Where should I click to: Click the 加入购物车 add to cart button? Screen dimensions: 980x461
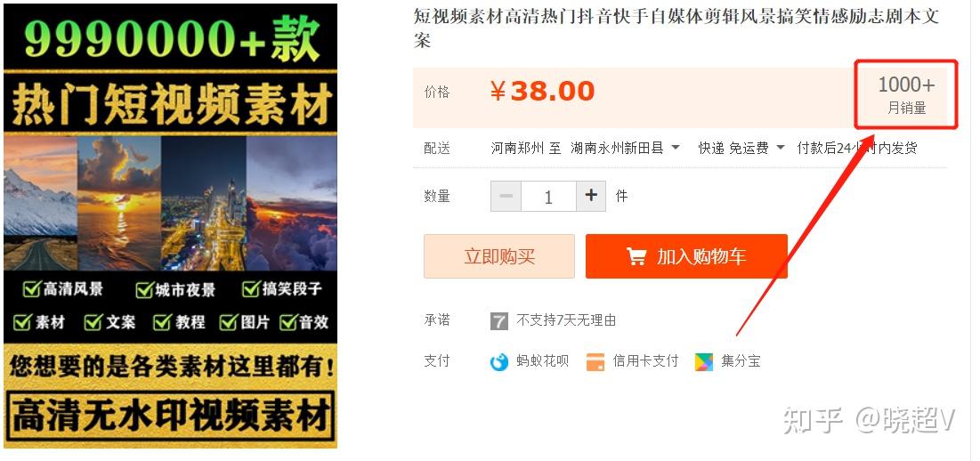(x=686, y=256)
